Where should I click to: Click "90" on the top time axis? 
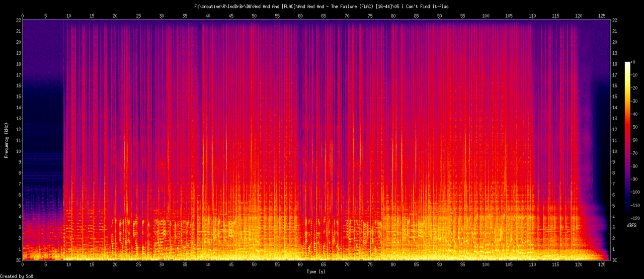pyautogui.click(x=439, y=16)
